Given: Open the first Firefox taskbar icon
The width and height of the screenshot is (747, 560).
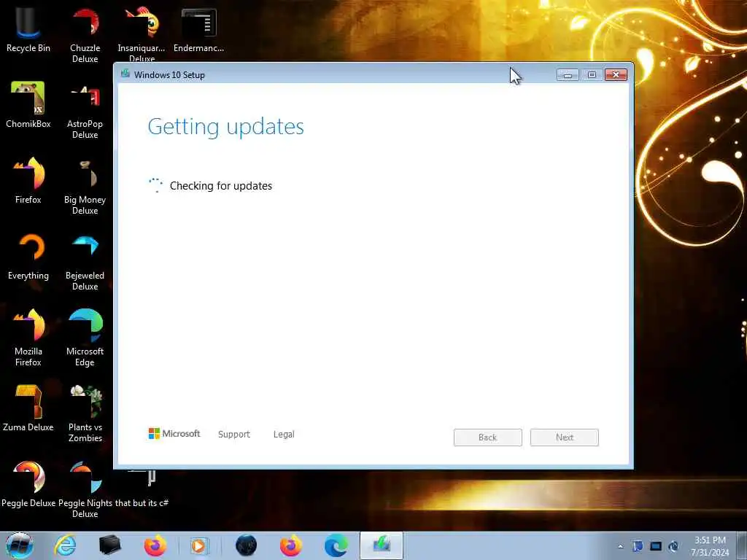Looking at the screenshot, I should (155, 545).
